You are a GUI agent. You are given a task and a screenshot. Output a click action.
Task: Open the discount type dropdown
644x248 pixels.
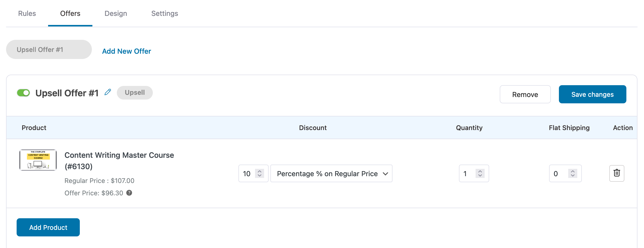pos(331,173)
